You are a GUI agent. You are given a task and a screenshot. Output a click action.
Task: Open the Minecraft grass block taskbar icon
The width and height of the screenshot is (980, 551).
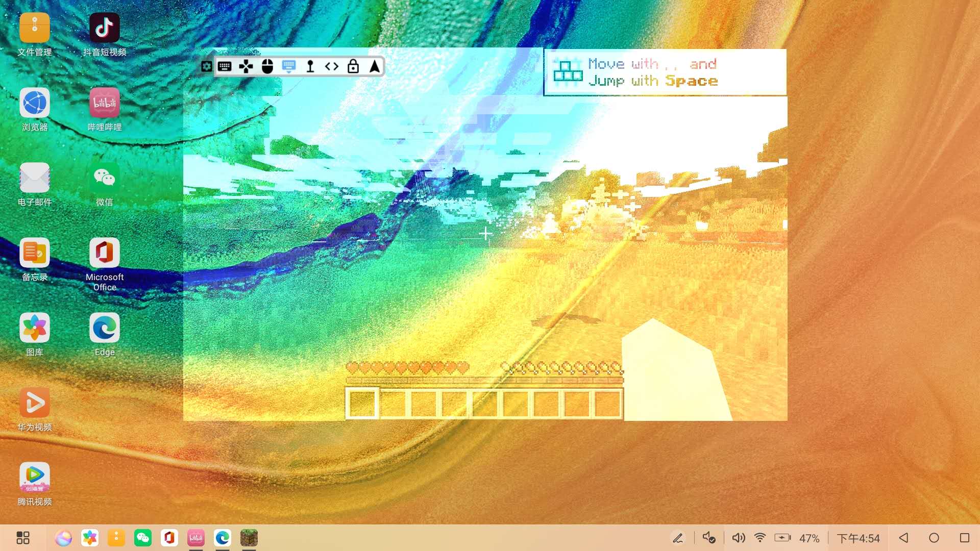tap(249, 538)
